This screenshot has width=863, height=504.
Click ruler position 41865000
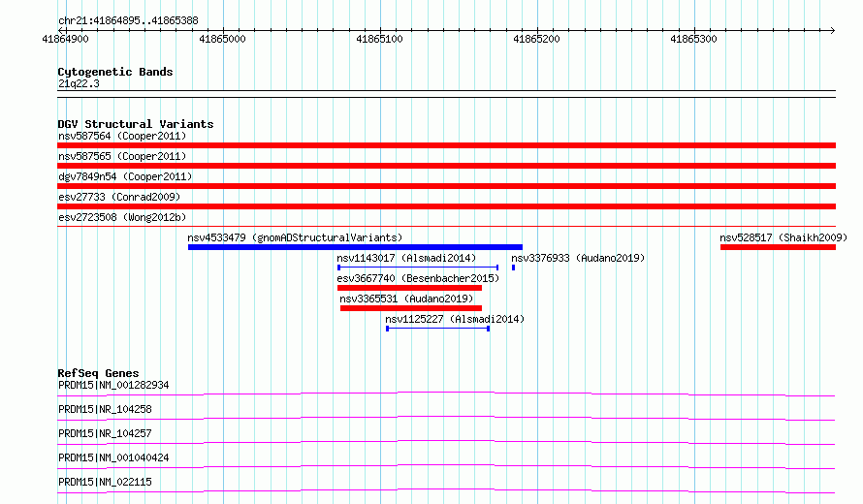[222, 39]
